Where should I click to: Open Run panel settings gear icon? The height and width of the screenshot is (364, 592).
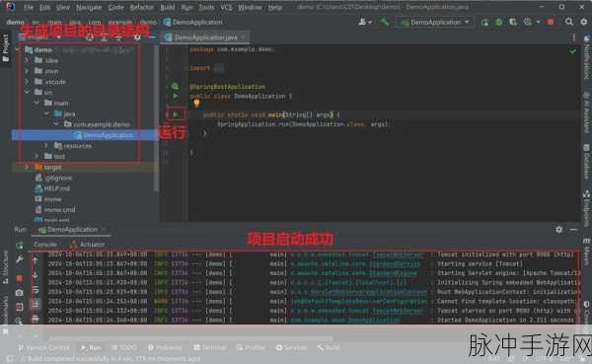(558, 229)
